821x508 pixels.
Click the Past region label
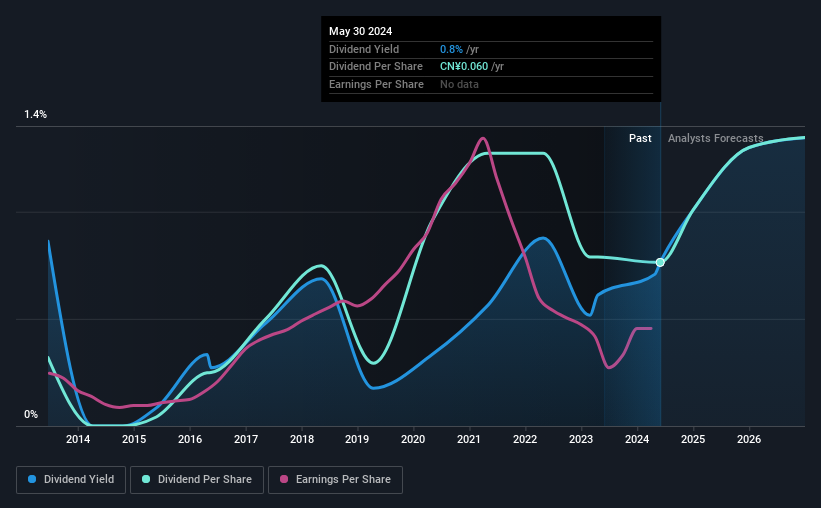(x=640, y=138)
